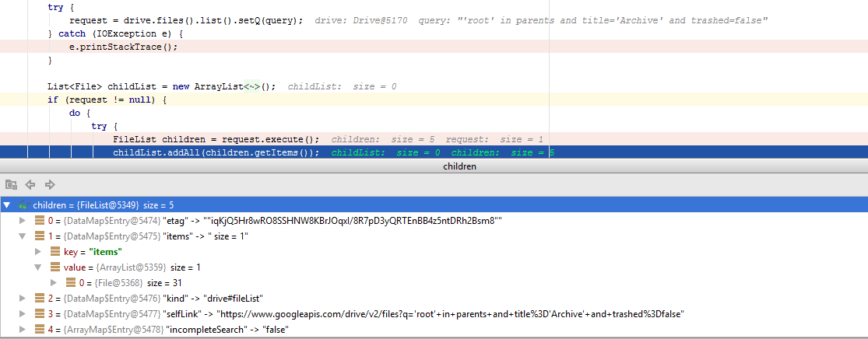868x339 pixels.
Task: Select the value = {ArrayList@5359} row
Action: point(434,267)
